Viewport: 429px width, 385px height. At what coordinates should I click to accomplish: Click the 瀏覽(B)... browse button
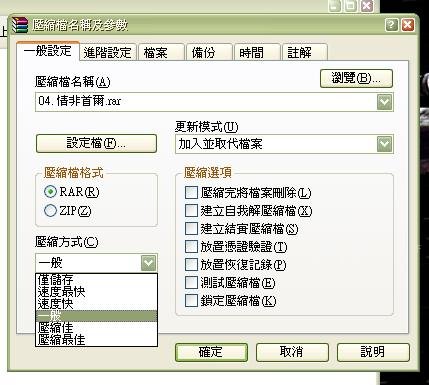[356, 79]
